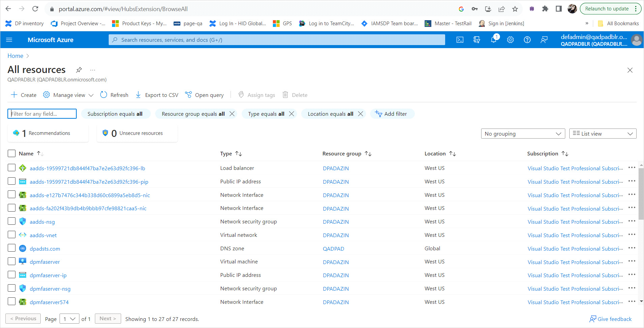Tick the checkbox for dpmfaserver
This screenshot has width=644, height=328.
[x=12, y=261]
